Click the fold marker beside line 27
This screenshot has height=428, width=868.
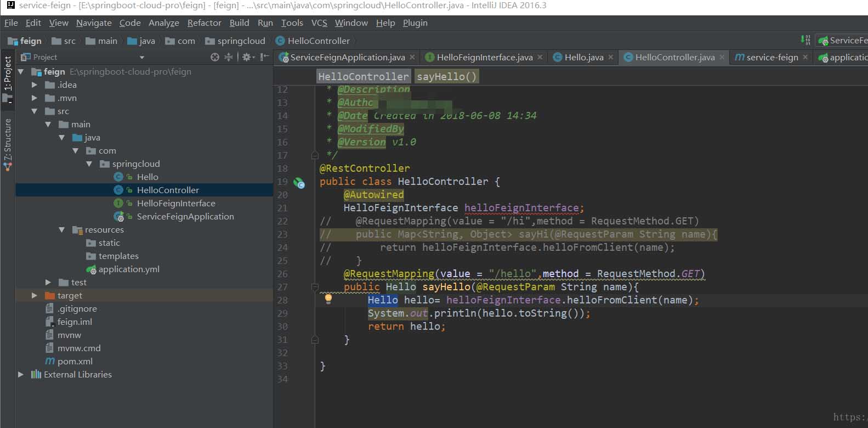[315, 287]
